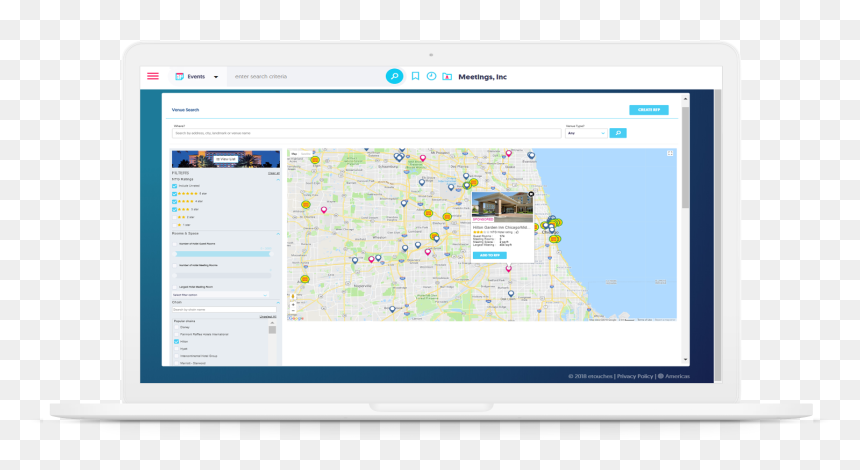
Task: Click the meeting rooms range slider
Action: coord(223,275)
